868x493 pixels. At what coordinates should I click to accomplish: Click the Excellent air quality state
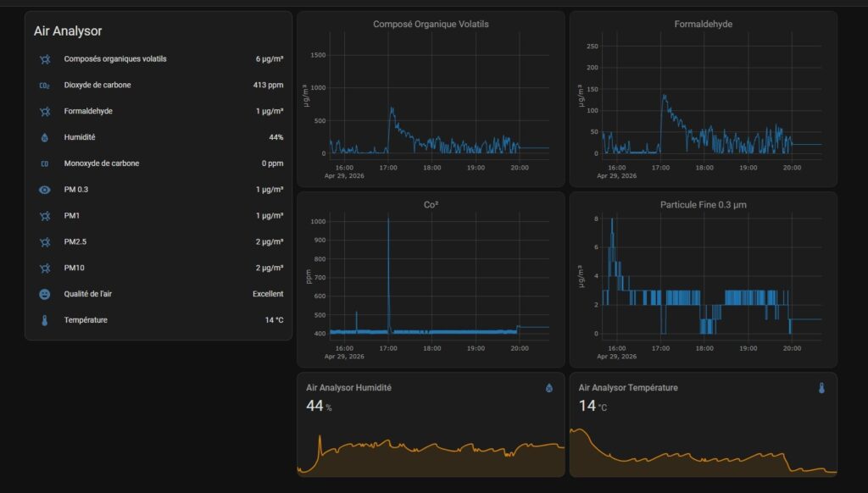tap(268, 295)
